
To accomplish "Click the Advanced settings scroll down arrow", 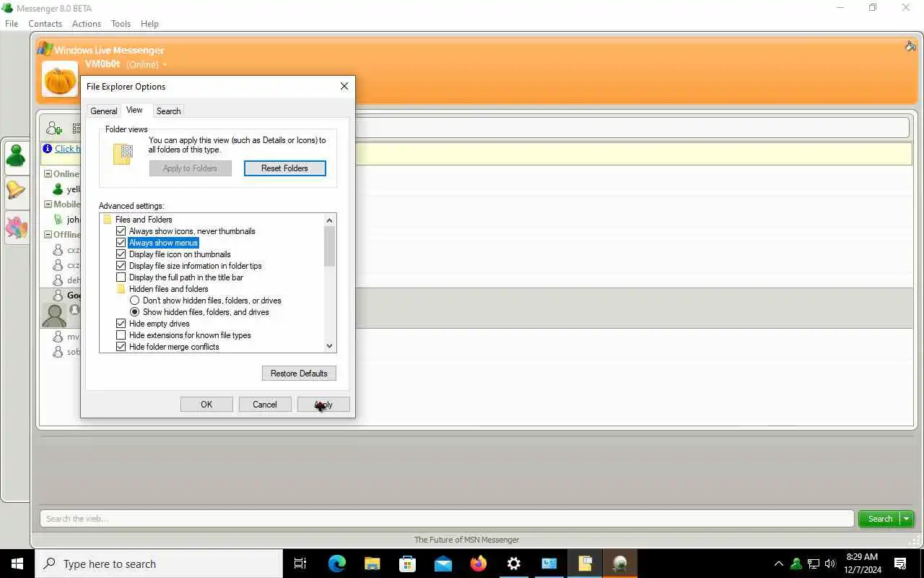I will 330,346.
